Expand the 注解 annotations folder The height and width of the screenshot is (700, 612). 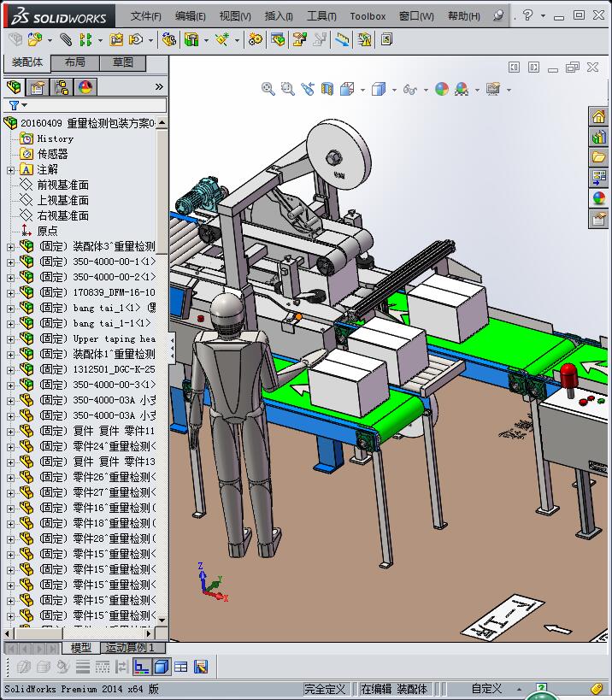(x=10, y=170)
